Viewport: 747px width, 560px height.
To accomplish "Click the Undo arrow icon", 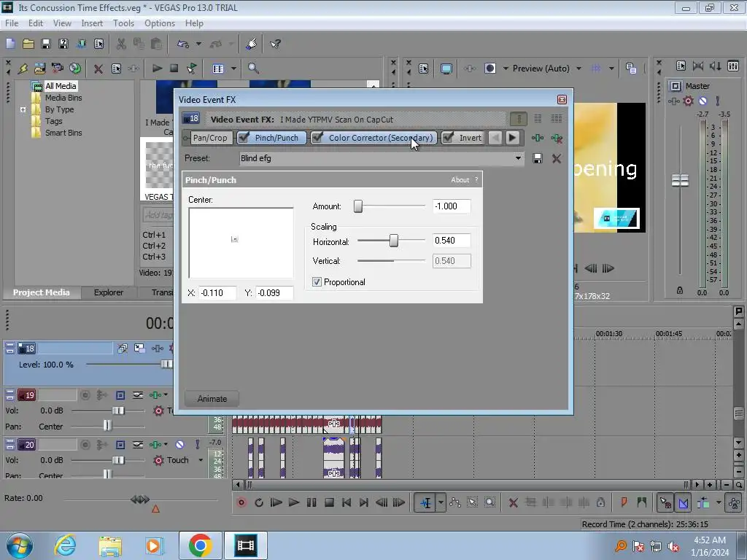I will click(183, 44).
